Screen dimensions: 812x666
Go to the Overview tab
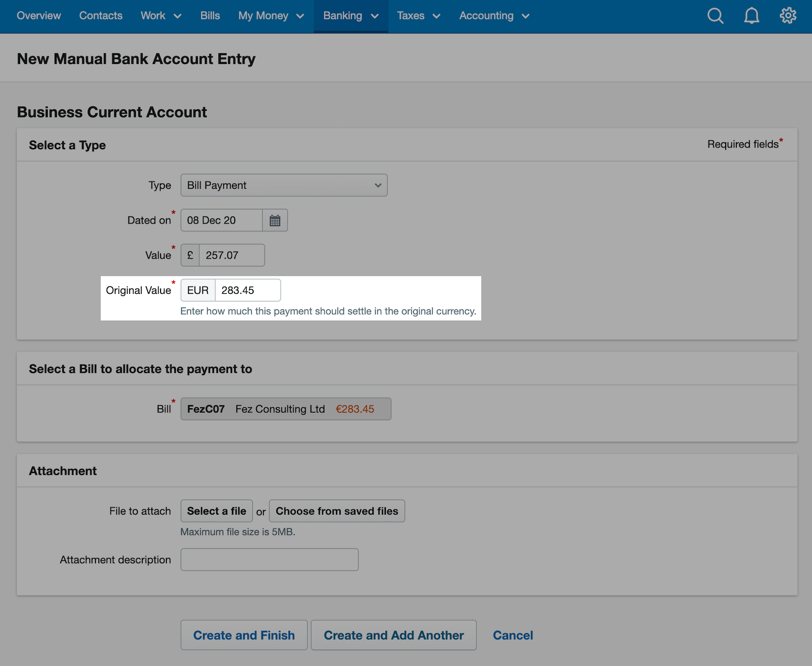pos(39,16)
